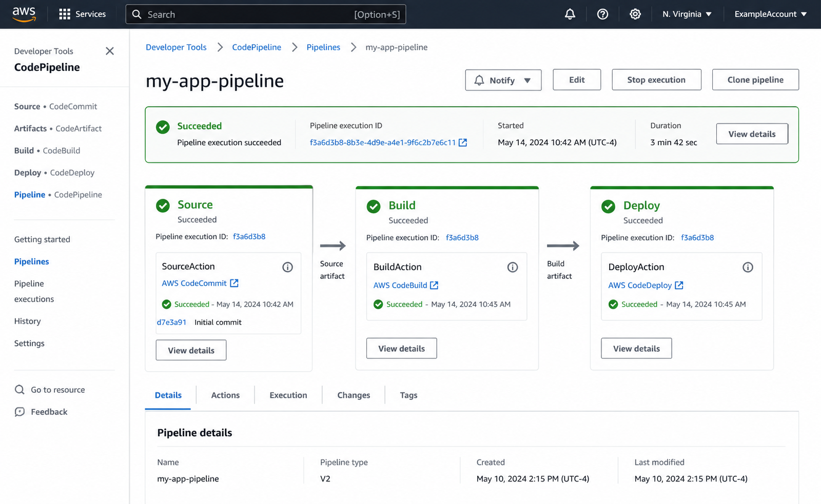Click the search magnifier icon in top bar
The width and height of the screenshot is (821, 504).
137,14
